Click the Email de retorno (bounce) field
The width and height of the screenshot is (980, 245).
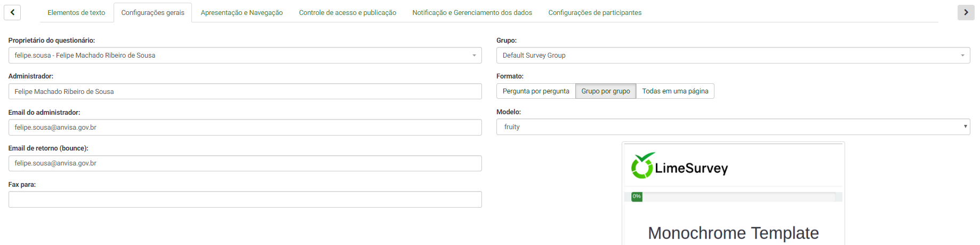(x=245, y=163)
